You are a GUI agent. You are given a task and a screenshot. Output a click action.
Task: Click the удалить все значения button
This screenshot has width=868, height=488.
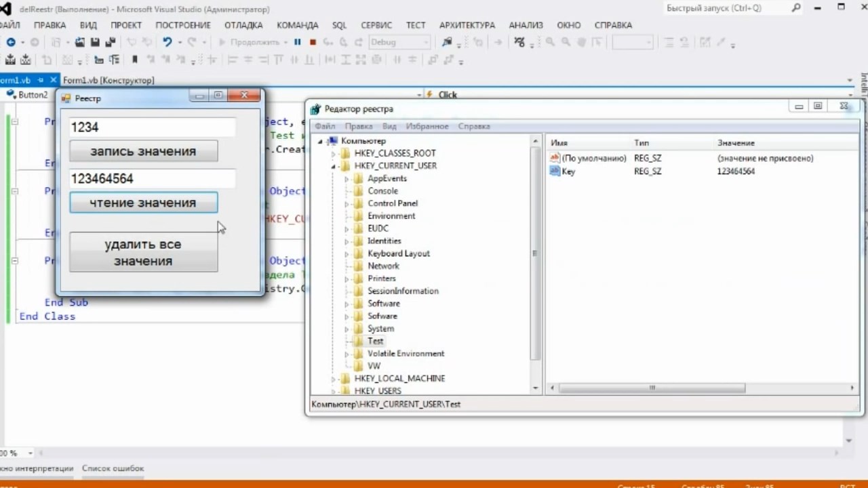coord(143,252)
